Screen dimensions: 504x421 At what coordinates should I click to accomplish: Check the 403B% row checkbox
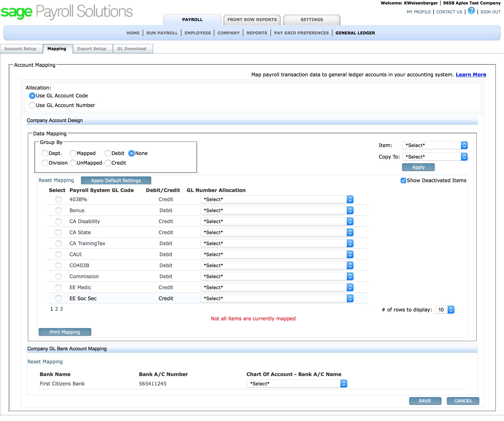[58, 199]
